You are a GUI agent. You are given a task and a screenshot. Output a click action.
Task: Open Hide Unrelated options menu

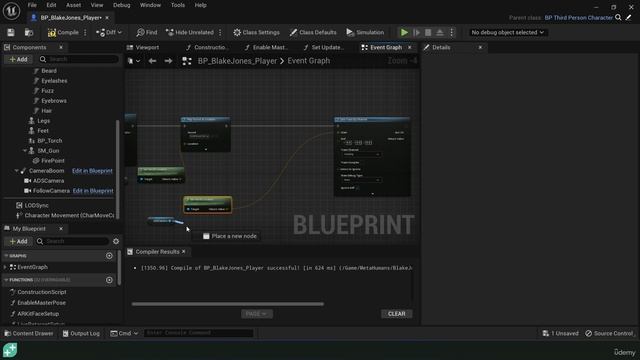pos(220,32)
